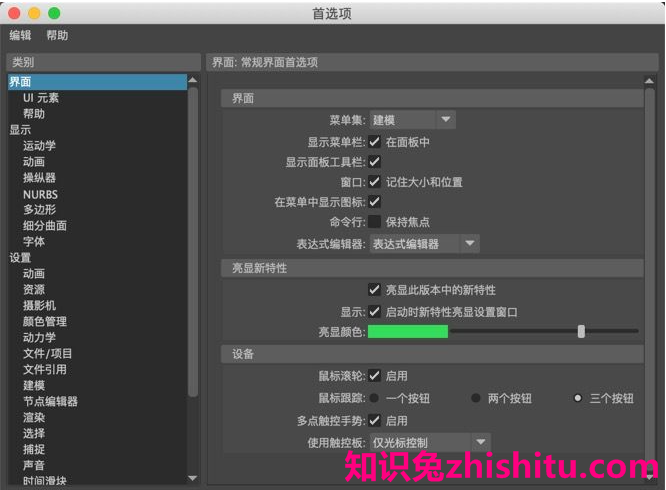Select the 显示 category
This screenshot has height=490, width=666.
(20, 130)
